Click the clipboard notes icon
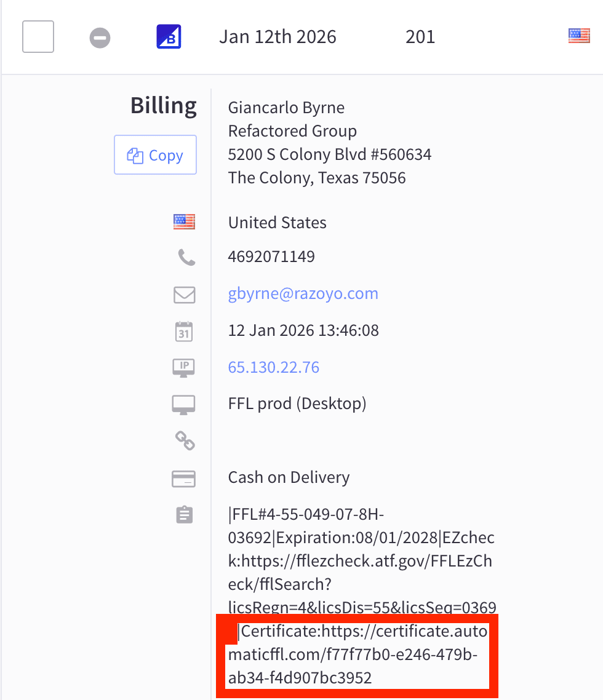 [x=185, y=515]
